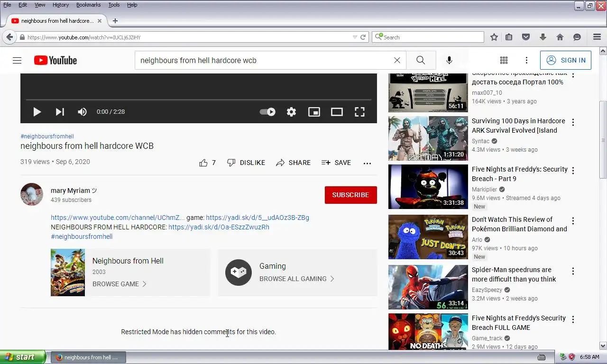Browse the Neighbours from Hell game

(120, 284)
